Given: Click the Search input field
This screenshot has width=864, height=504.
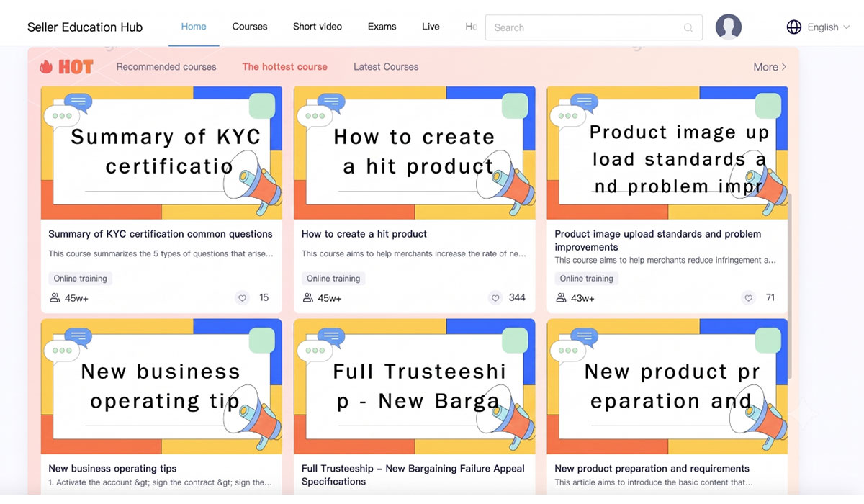Looking at the screenshot, I should pos(594,27).
